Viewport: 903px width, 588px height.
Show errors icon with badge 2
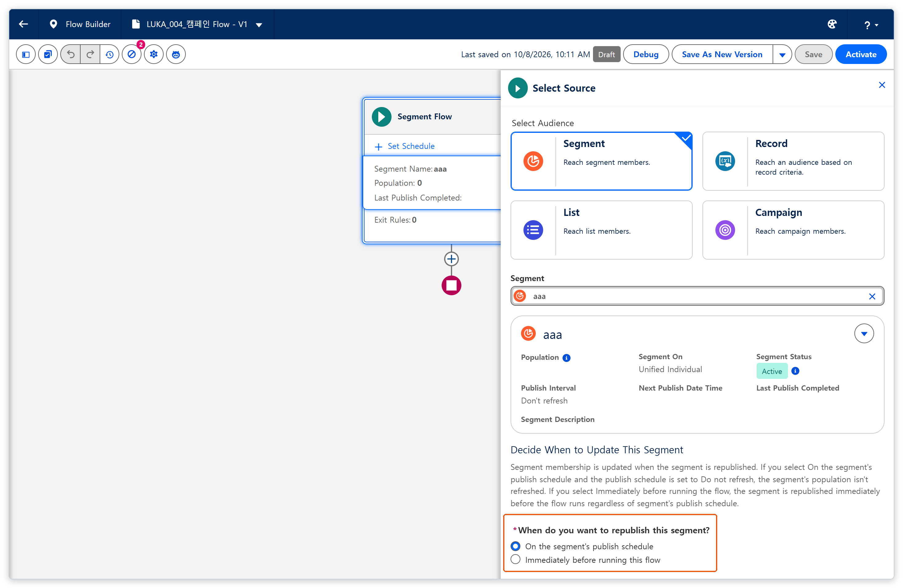[132, 54]
